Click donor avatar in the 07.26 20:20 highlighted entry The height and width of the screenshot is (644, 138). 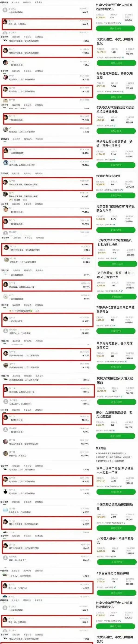5,50
